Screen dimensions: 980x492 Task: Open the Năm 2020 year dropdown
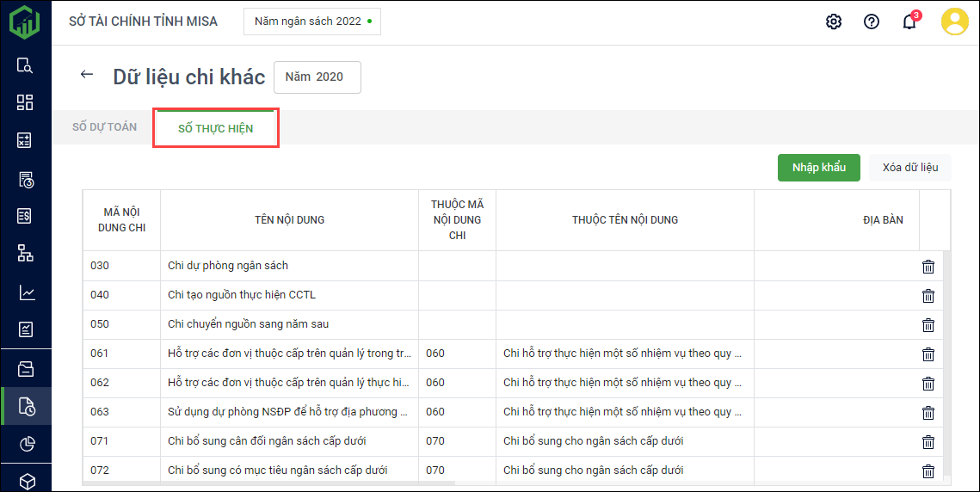click(317, 77)
